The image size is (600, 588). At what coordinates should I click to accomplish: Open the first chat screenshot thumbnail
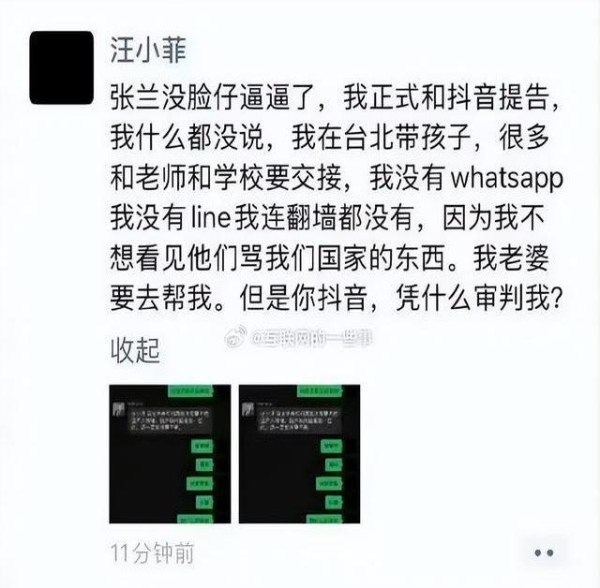point(170,454)
